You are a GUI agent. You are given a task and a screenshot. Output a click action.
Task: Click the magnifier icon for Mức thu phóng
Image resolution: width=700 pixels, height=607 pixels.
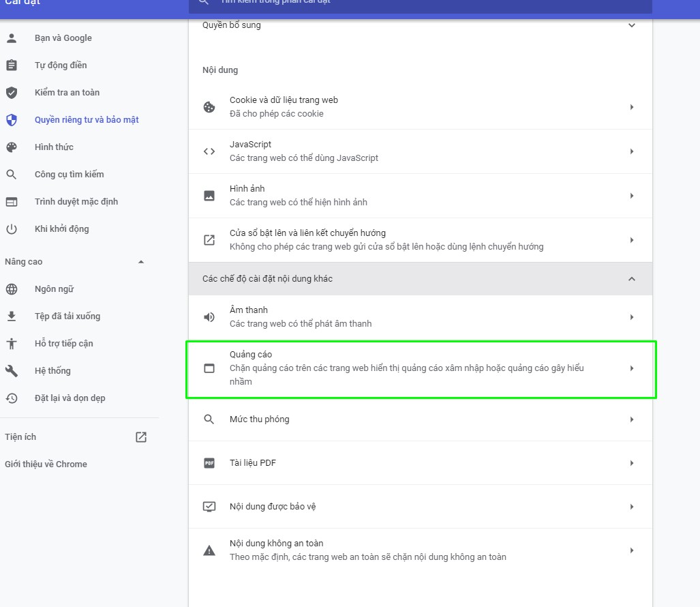pyautogui.click(x=209, y=419)
